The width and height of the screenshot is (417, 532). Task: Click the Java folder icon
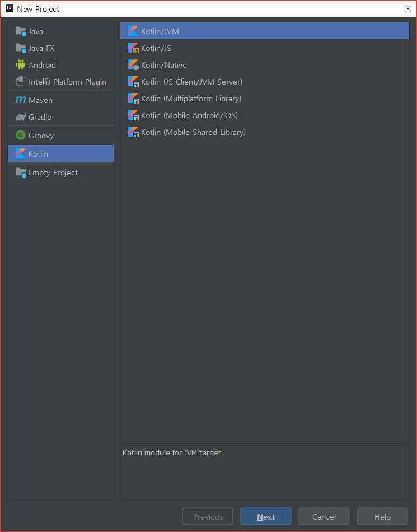click(x=21, y=31)
